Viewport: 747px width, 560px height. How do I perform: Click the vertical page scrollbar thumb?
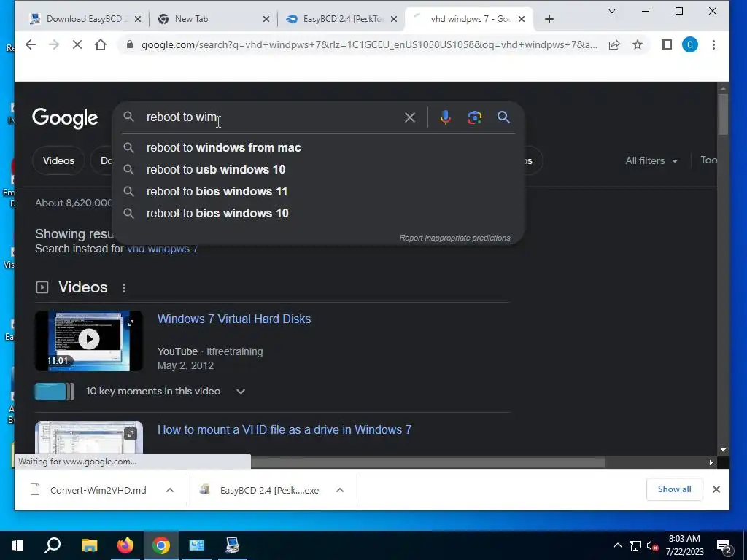pyautogui.click(x=723, y=114)
